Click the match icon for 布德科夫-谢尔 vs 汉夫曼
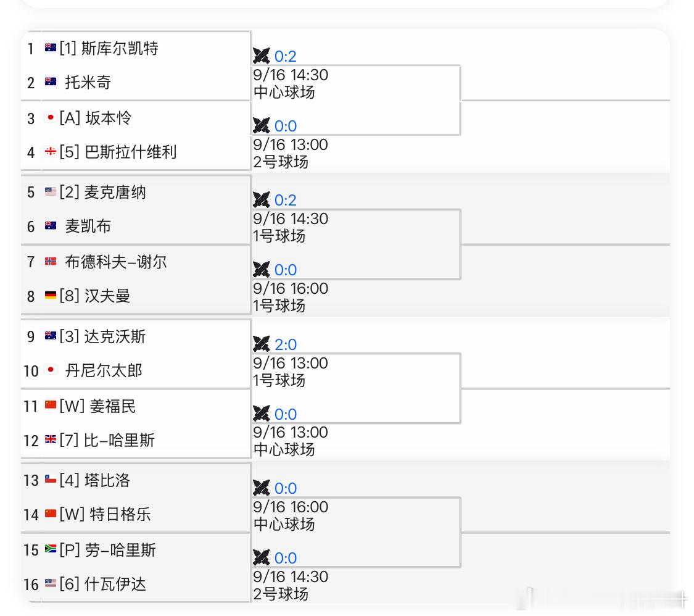694x616 pixels. tap(261, 269)
